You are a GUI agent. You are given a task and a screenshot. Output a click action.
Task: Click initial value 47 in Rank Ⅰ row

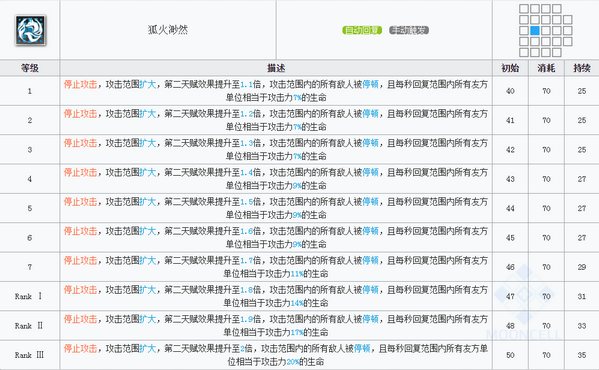[510, 296]
